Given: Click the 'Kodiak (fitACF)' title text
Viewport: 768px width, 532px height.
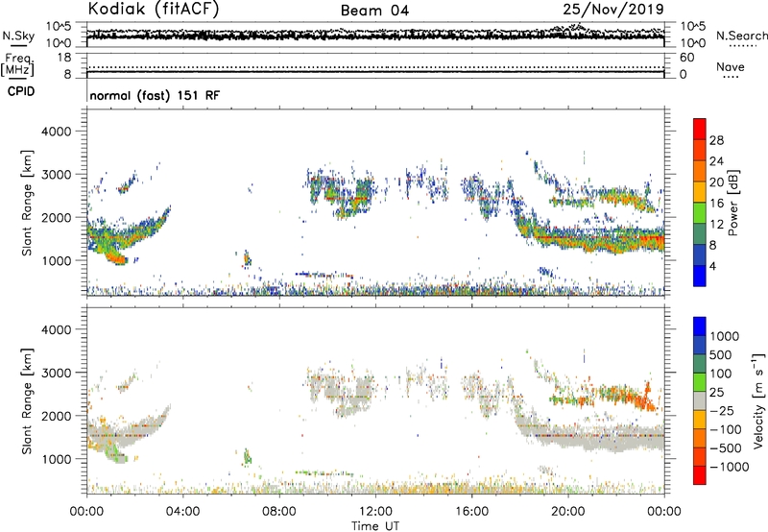Looking at the screenshot, I should 154,9.
